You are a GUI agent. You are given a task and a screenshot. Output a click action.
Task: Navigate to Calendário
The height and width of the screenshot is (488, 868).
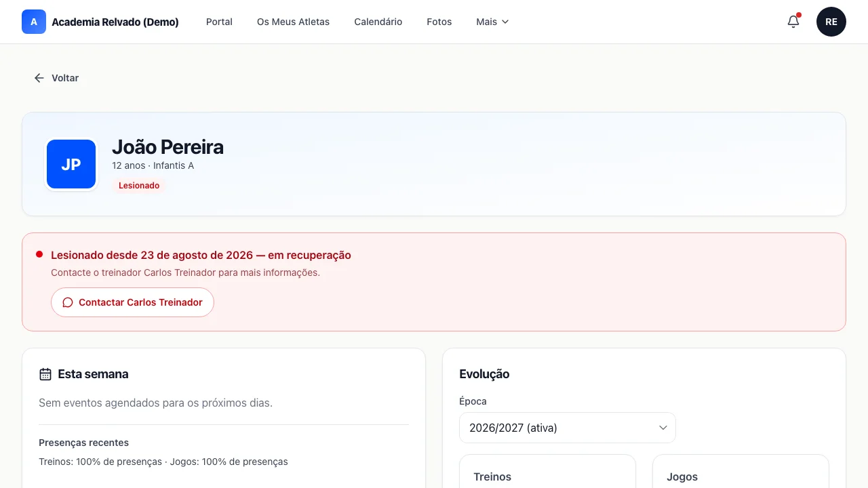pos(378,22)
